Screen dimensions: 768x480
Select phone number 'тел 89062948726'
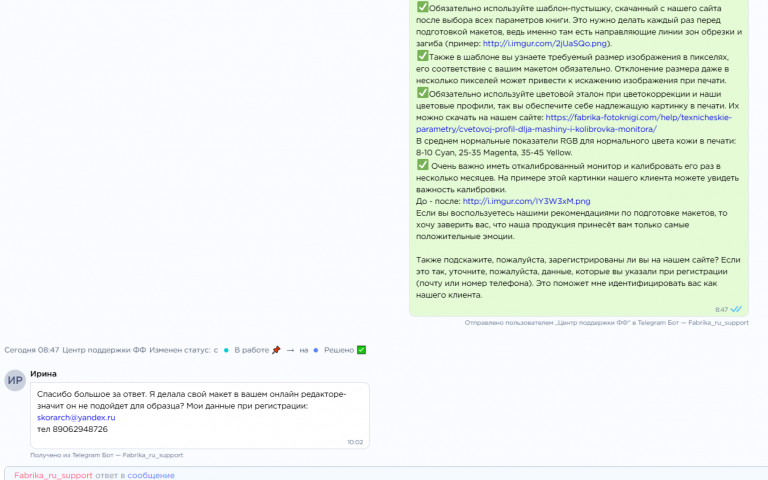72,429
